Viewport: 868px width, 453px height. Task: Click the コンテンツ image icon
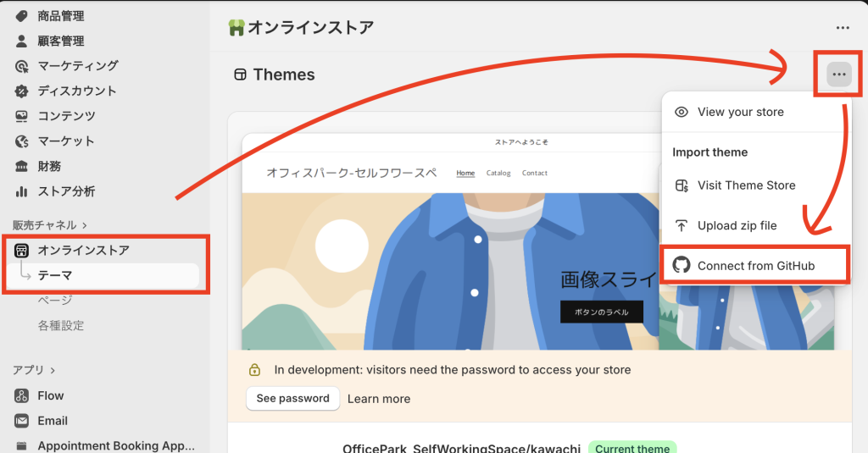22,116
